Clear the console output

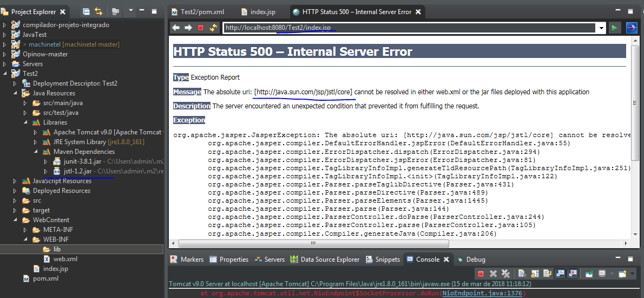click(522, 273)
